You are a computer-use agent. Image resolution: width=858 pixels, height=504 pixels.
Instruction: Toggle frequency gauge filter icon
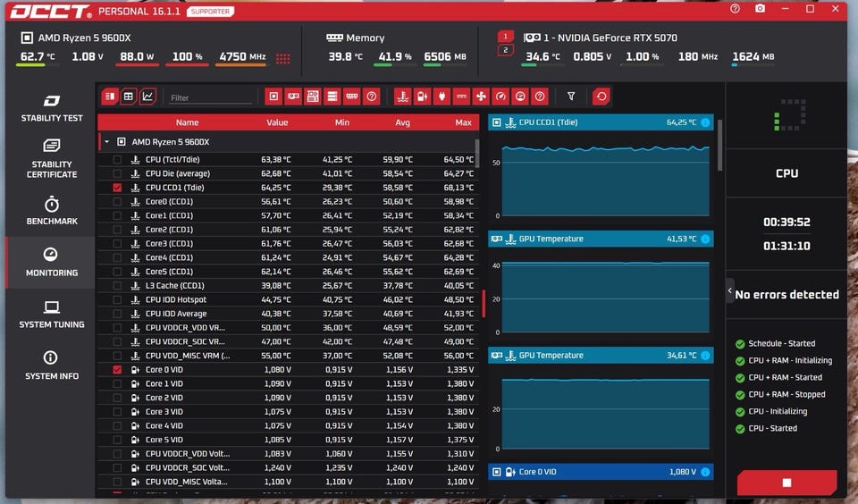click(x=500, y=97)
